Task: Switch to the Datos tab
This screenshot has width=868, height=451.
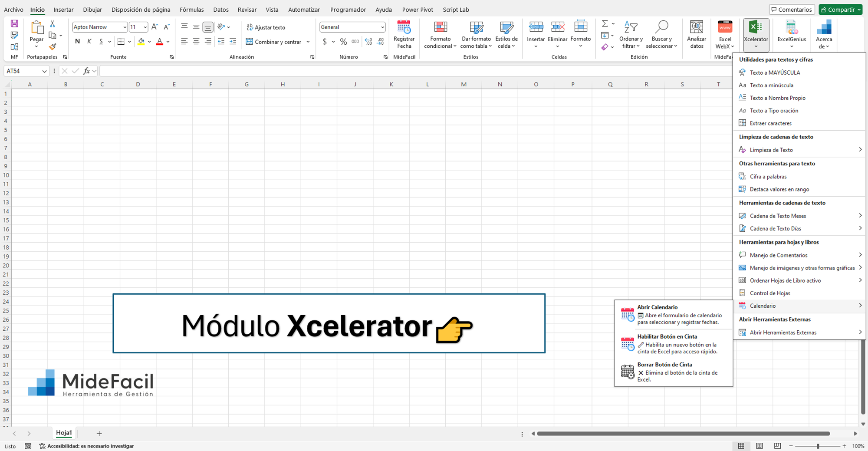Action: point(221,10)
